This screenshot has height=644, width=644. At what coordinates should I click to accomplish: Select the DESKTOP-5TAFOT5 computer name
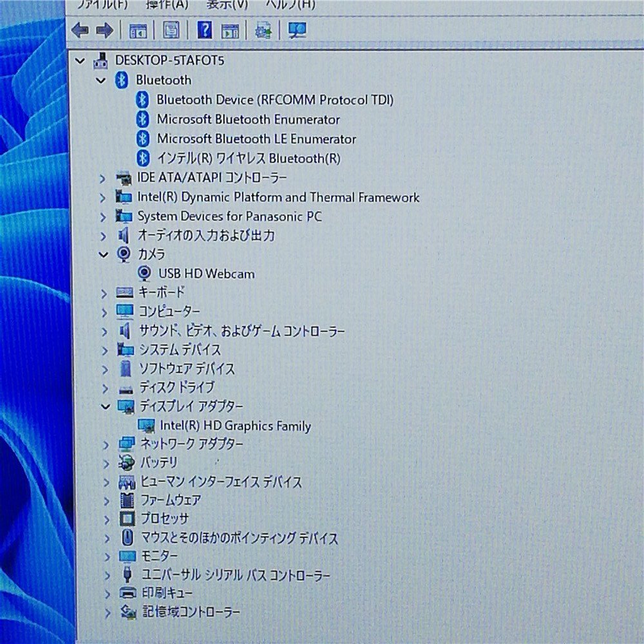click(169, 61)
